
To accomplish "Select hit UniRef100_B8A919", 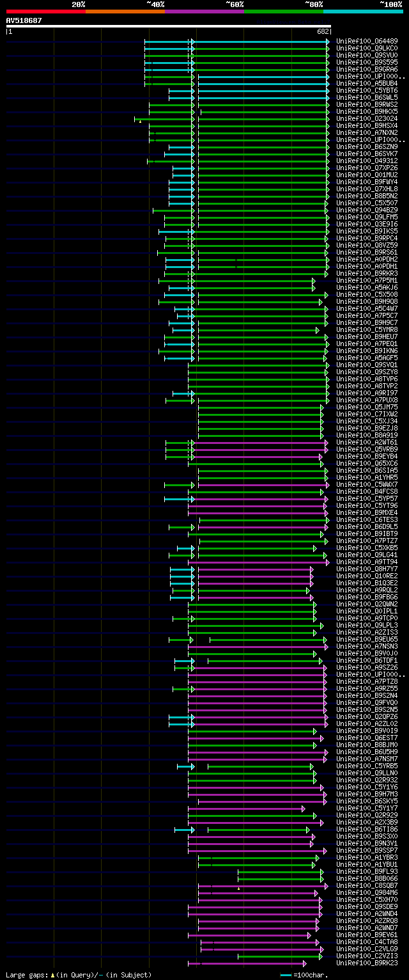I will (x=367, y=435).
